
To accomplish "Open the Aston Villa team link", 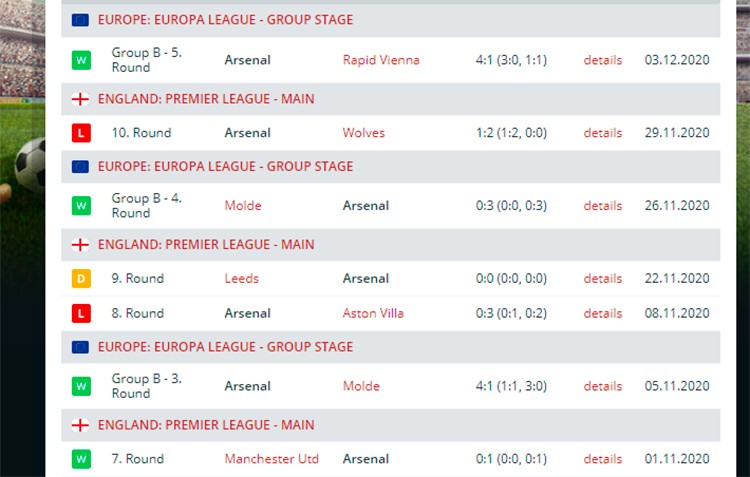I will [373, 314].
